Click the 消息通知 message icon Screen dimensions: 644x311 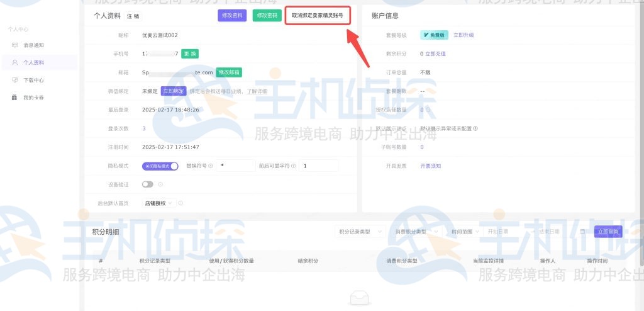pyautogui.click(x=15, y=45)
